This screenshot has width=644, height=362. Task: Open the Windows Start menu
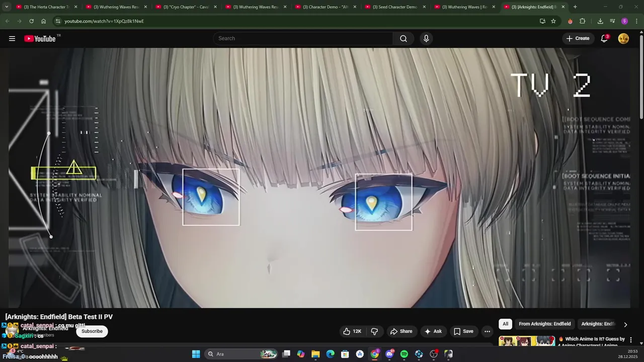(x=196, y=354)
